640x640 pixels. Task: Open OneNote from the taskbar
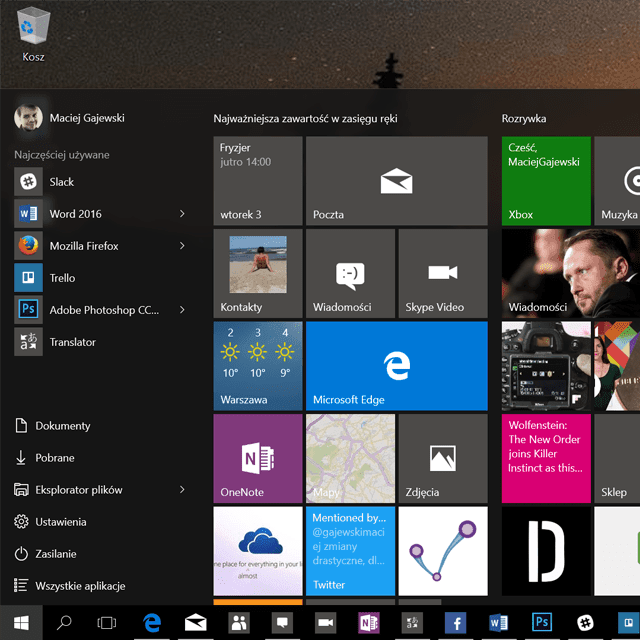[369, 622]
